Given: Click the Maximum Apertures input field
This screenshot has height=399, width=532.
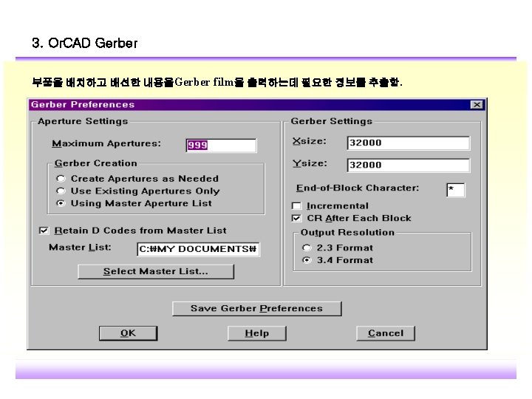Looking at the screenshot, I should [x=221, y=146].
